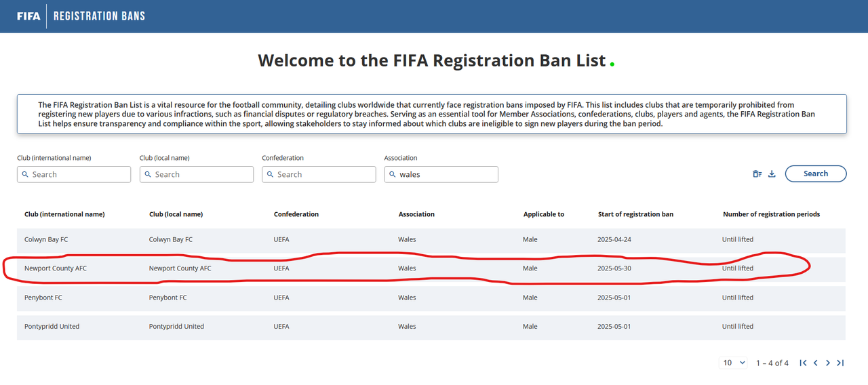The image size is (868, 385).
Task: Click the Association column header
Action: click(x=416, y=214)
